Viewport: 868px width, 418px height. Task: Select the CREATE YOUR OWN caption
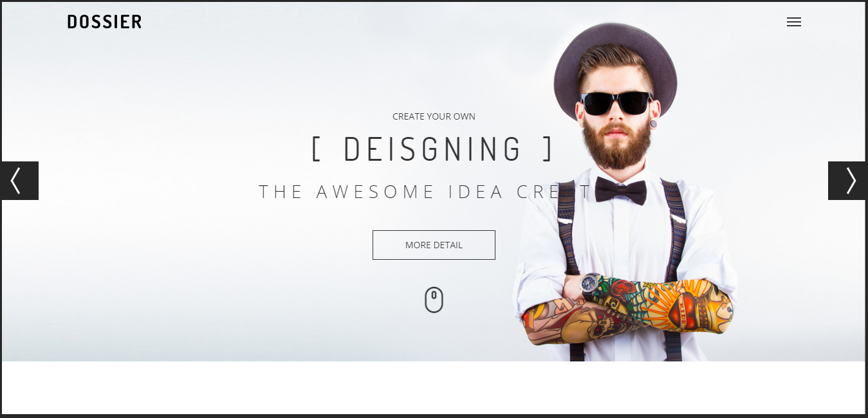pos(434,116)
